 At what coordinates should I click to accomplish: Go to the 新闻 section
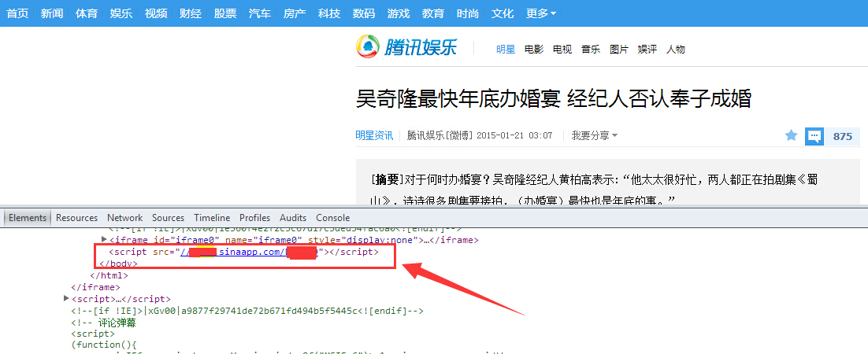52,13
